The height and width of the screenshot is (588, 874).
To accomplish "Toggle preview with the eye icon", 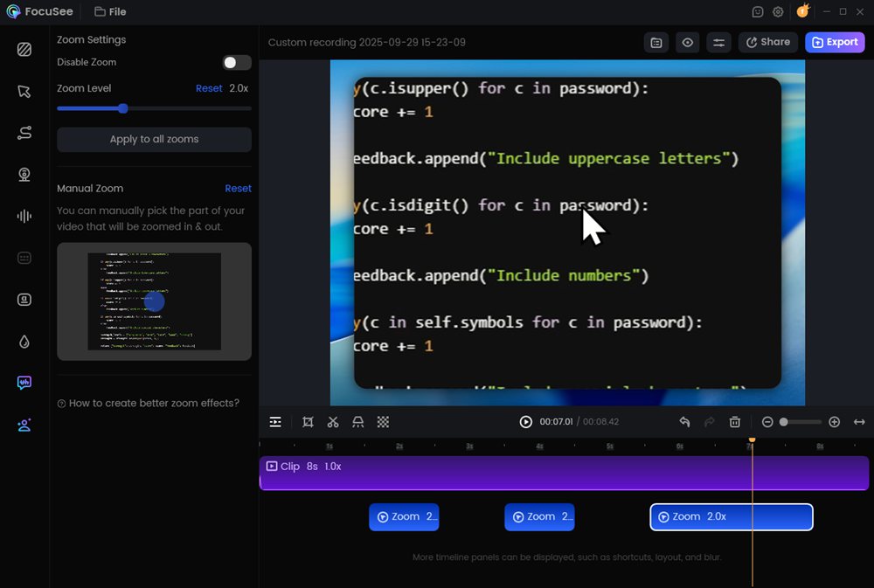I will click(688, 42).
